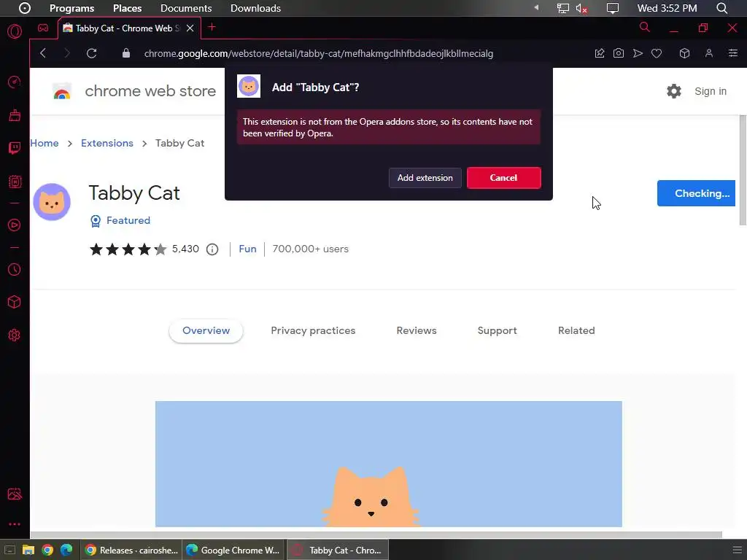Screen dimensions: 747x560
Task: Reload the current page
Action: click(x=91, y=52)
